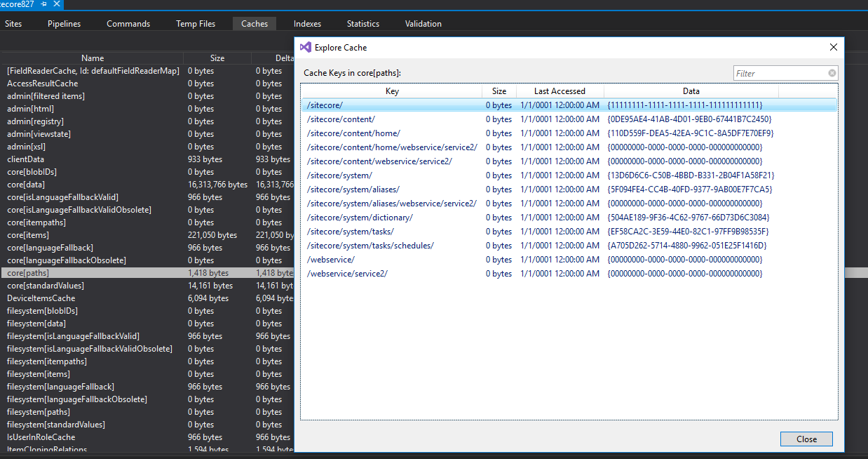The height and width of the screenshot is (459, 868).
Task: Select the /sitecore/system/dictionary/ key row
Action: pyautogui.click(x=569, y=218)
